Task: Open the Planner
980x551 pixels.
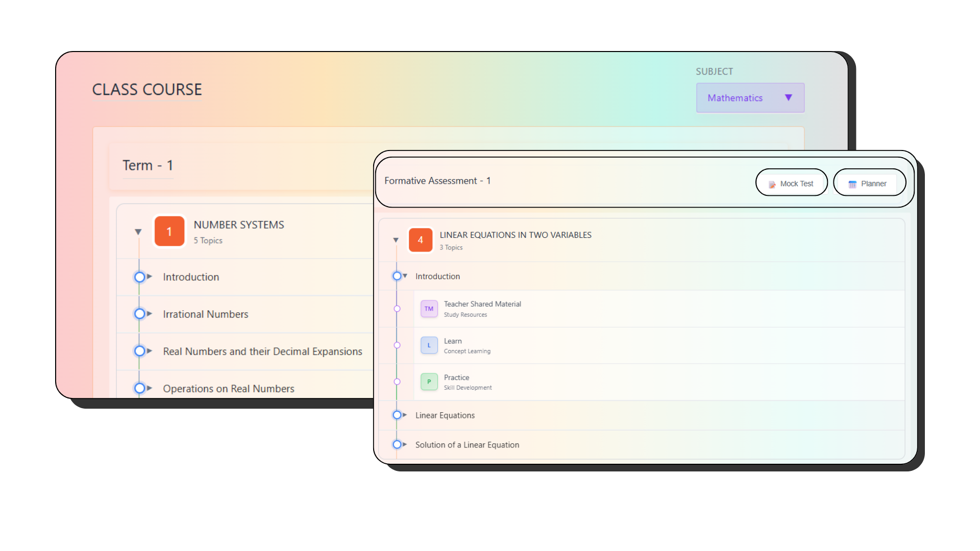Action: pyautogui.click(x=869, y=183)
